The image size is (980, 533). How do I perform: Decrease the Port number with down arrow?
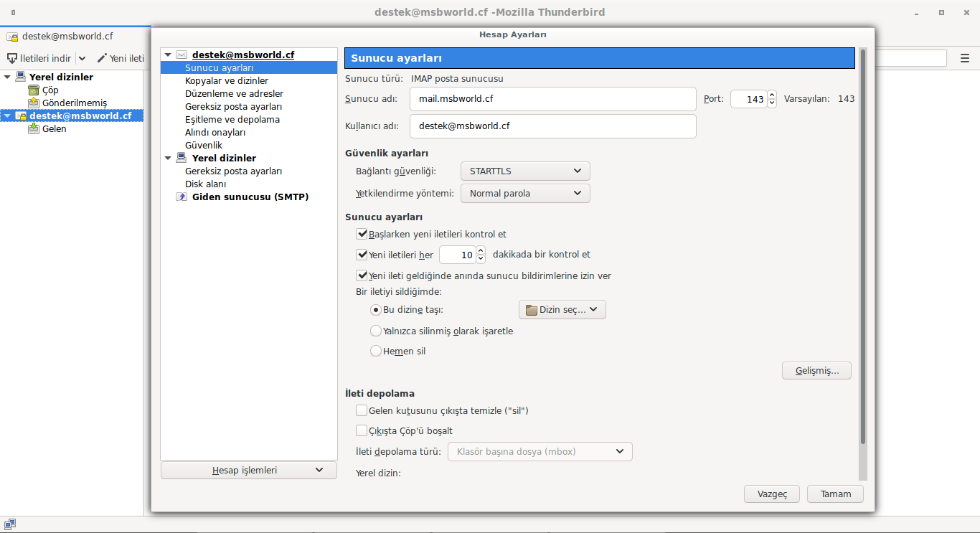[x=772, y=103]
